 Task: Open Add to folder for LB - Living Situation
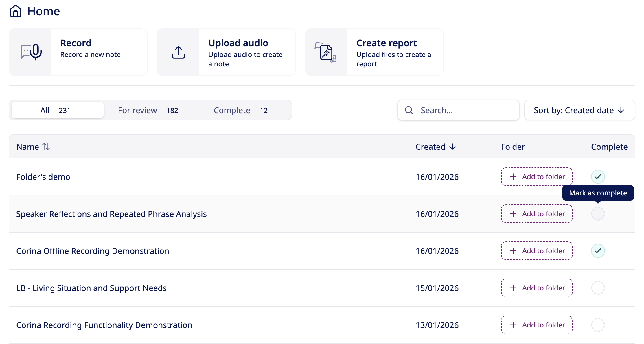coord(537,288)
